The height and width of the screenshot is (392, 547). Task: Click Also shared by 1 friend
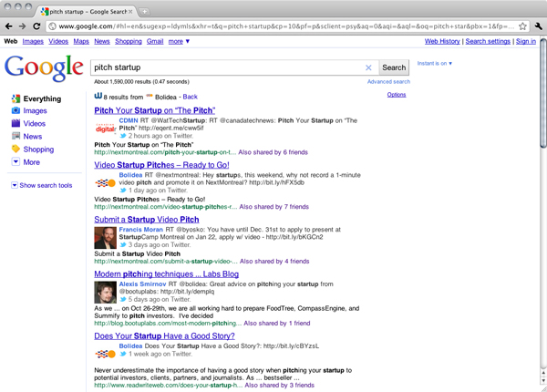(x=277, y=324)
